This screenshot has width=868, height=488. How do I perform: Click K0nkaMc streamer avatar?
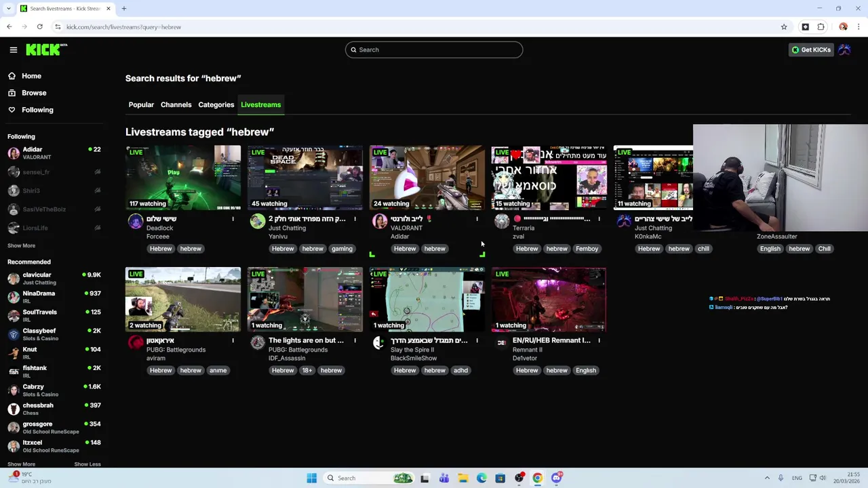tap(624, 221)
